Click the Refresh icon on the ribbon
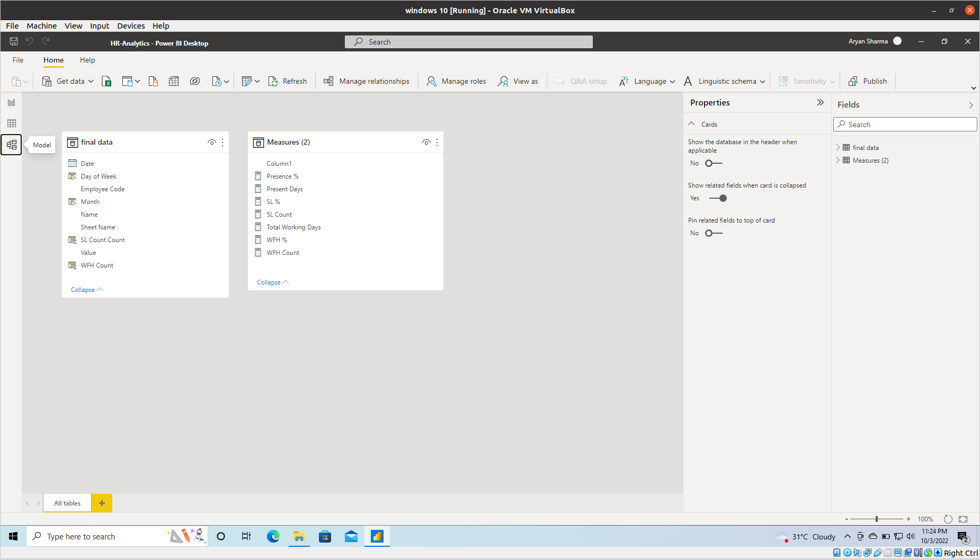This screenshot has height=559, width=980. pyautogui.click(x=273, y=81)
